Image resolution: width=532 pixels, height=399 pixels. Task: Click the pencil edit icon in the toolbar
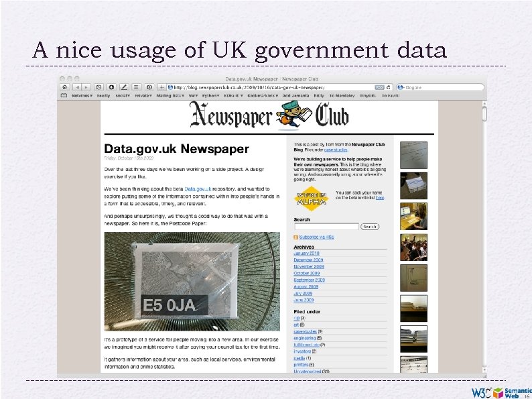pyautogui.click(x=124, y=87)
